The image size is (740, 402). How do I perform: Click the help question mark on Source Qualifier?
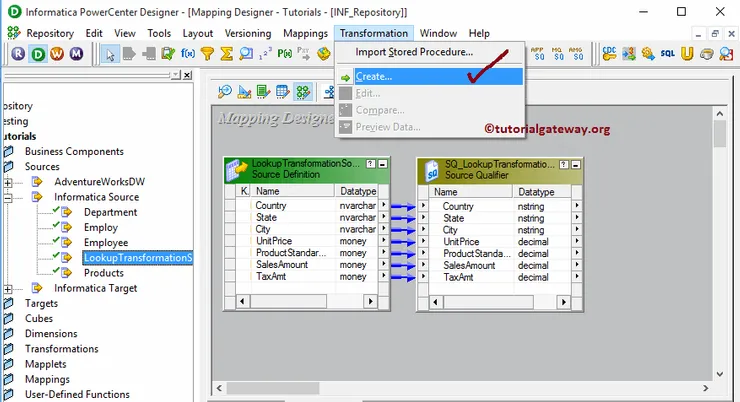pos(563,164)
